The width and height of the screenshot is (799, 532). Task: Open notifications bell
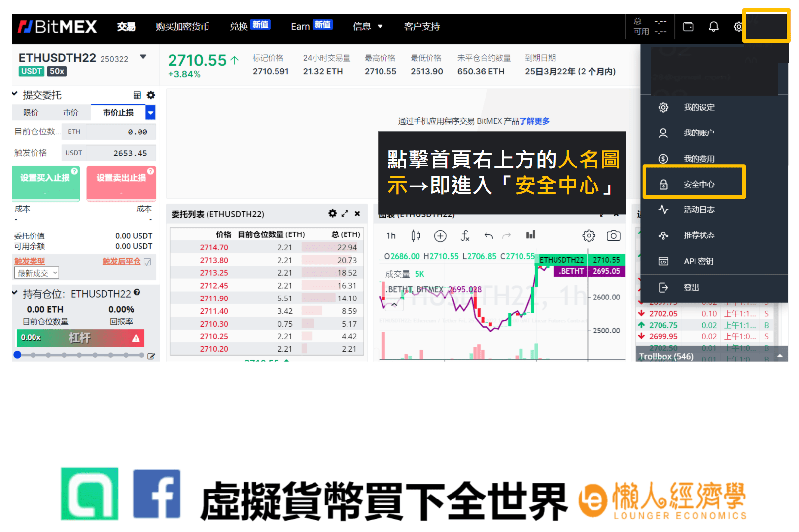pyautogui.click(x=714, y=27)
